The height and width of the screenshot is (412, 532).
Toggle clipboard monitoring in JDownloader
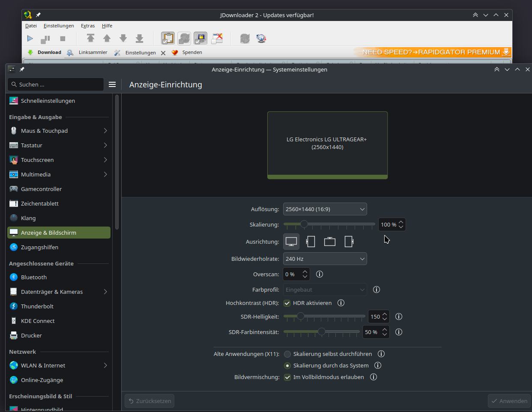tap(168, 39)
